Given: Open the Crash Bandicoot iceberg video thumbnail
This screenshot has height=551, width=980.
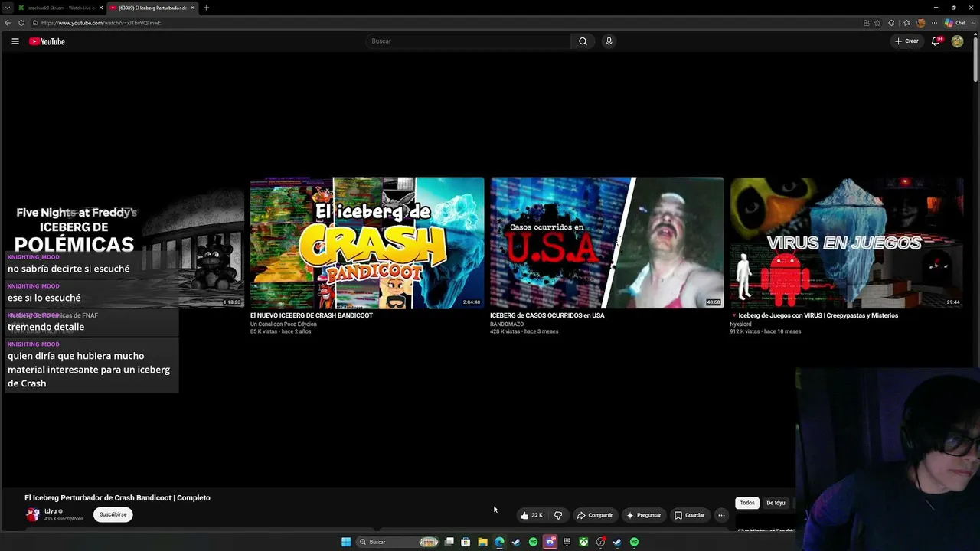Looking at the screenshot, I should [367, 243].
